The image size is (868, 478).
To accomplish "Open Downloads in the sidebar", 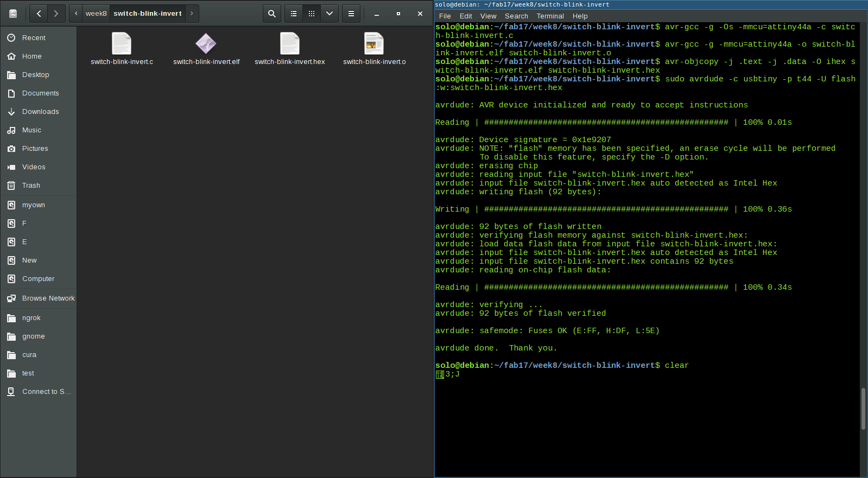I will pos(38,112).
